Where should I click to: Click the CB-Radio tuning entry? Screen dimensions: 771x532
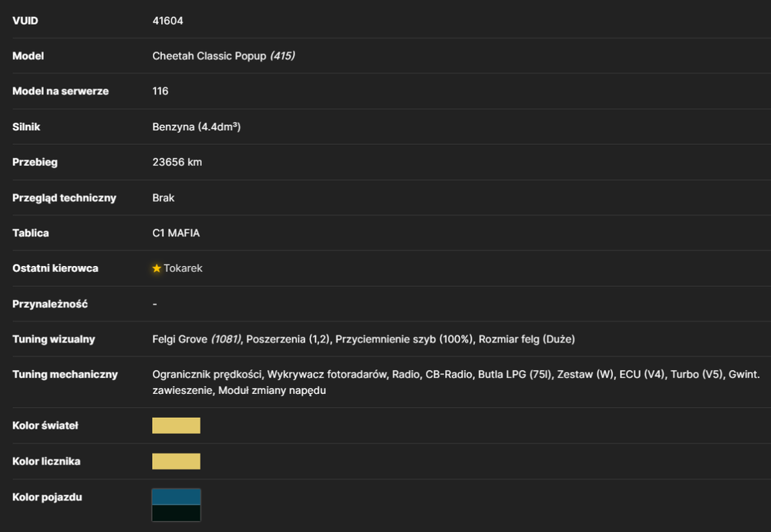tap(449, 374)
